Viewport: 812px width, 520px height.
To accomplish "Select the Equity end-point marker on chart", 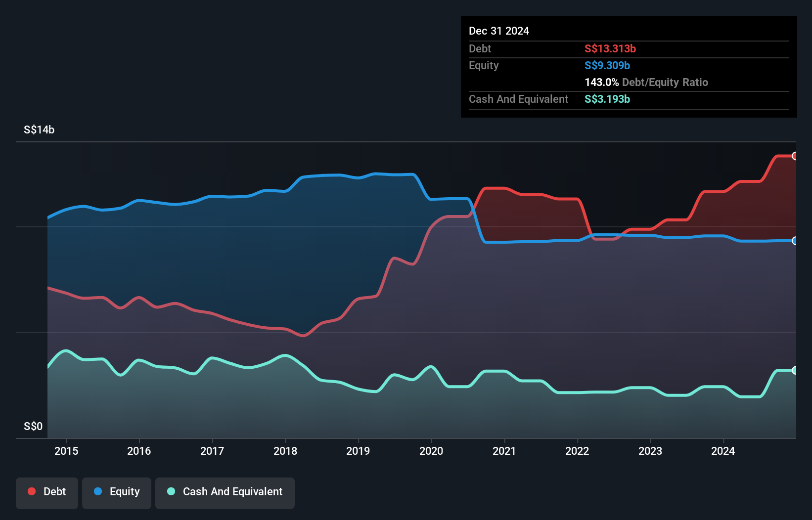I will pyautogui.click(x=795, y=241).
